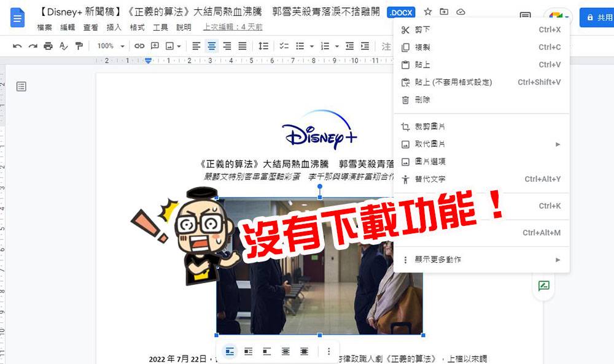Click the spell check icon
The image size is (614, 364).
pyautogui.click(x=63, y=46)
